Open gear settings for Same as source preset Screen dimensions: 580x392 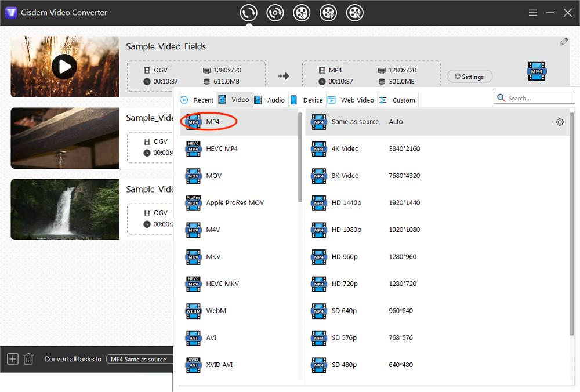pos(560,122)
